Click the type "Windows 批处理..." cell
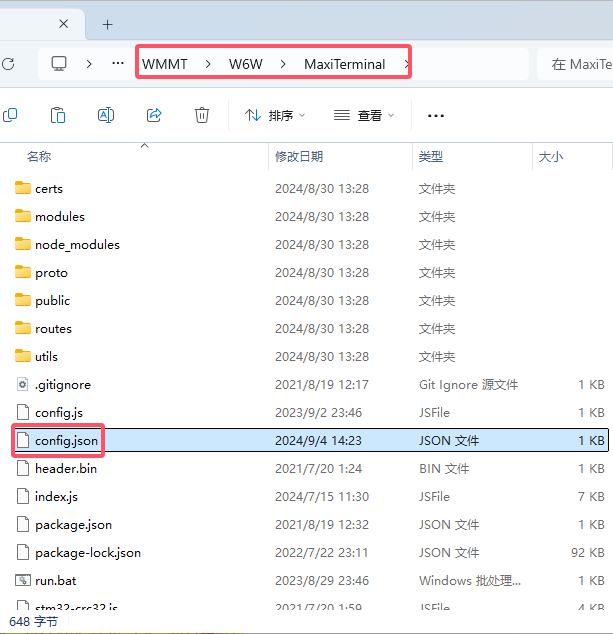Screen dimensions: 613x634 point(470,581)
